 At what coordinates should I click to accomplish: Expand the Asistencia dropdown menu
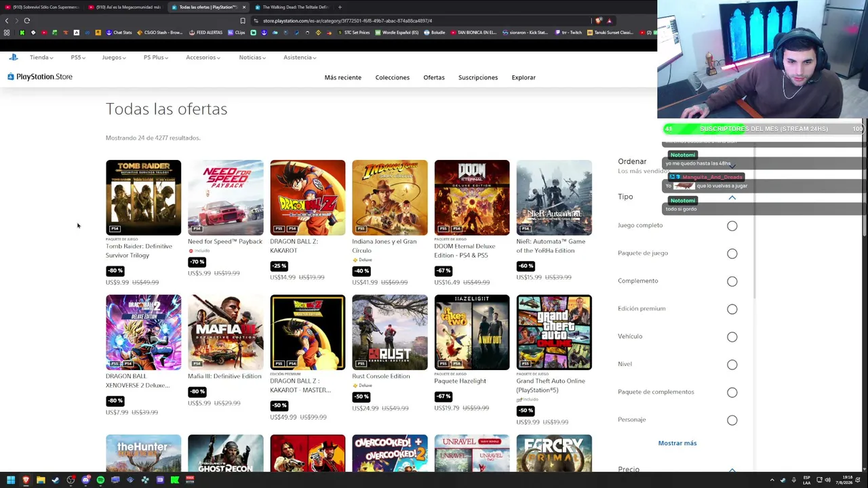(x=300, y=58)
